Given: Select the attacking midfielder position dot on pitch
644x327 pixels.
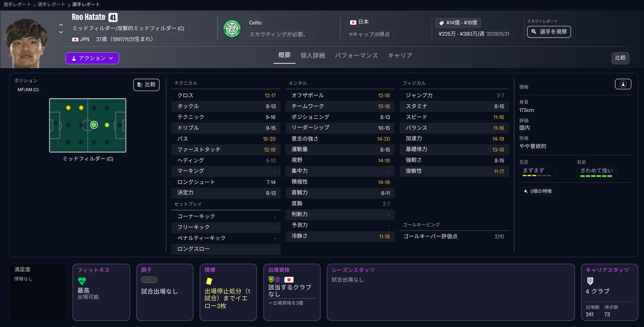Looking at the screenshot, I should pyautogui.click(x=107, y=125).
